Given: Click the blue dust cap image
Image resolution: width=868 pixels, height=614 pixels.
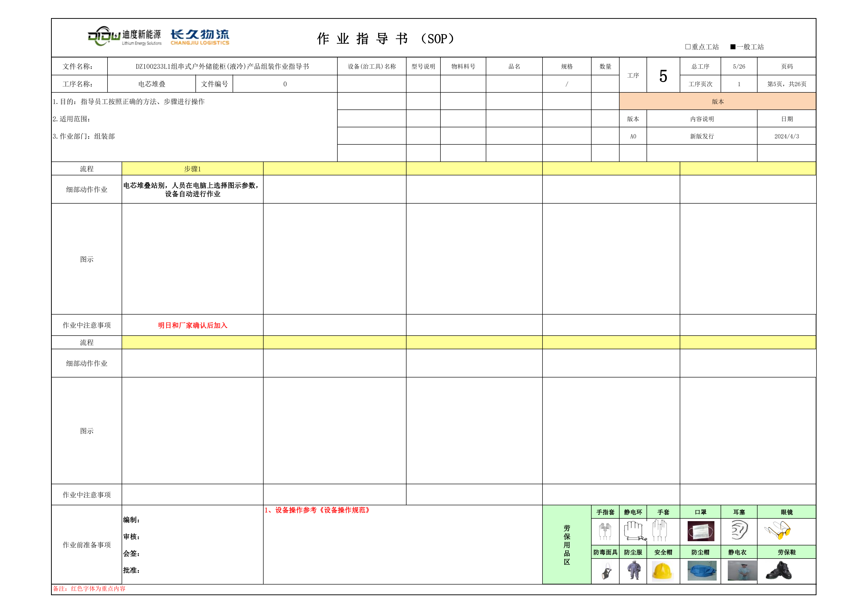Looking at the screenshot, I should coord(702,571).
